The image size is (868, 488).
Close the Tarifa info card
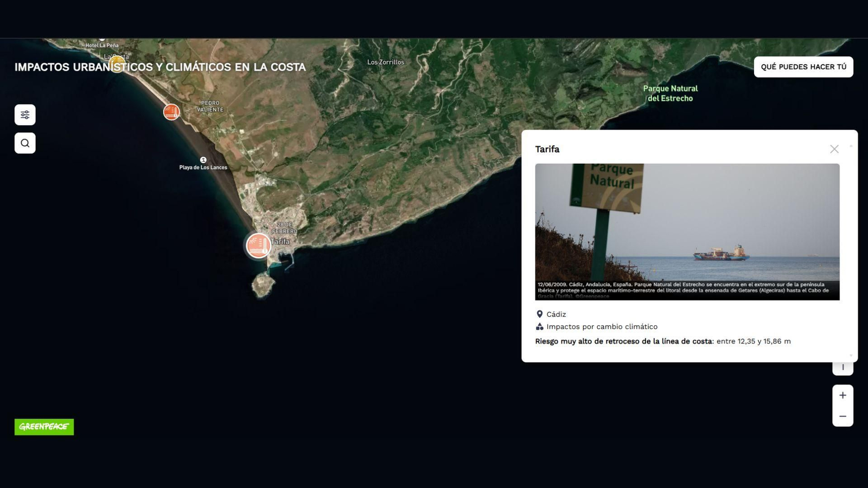[834, 149]
